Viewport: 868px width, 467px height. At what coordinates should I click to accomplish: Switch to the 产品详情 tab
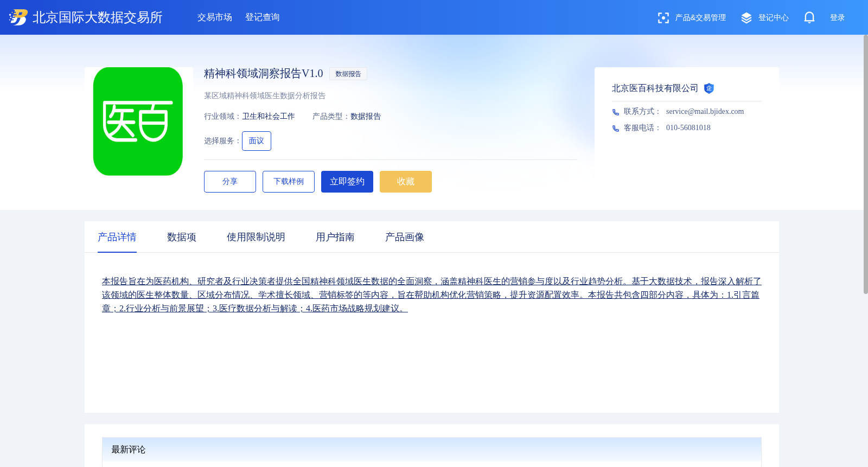pos(117,237)
